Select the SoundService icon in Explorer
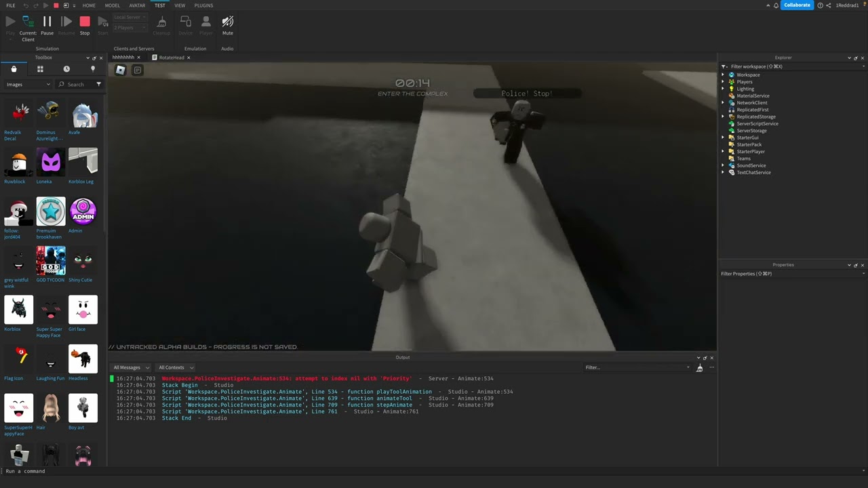 [732, 165]
